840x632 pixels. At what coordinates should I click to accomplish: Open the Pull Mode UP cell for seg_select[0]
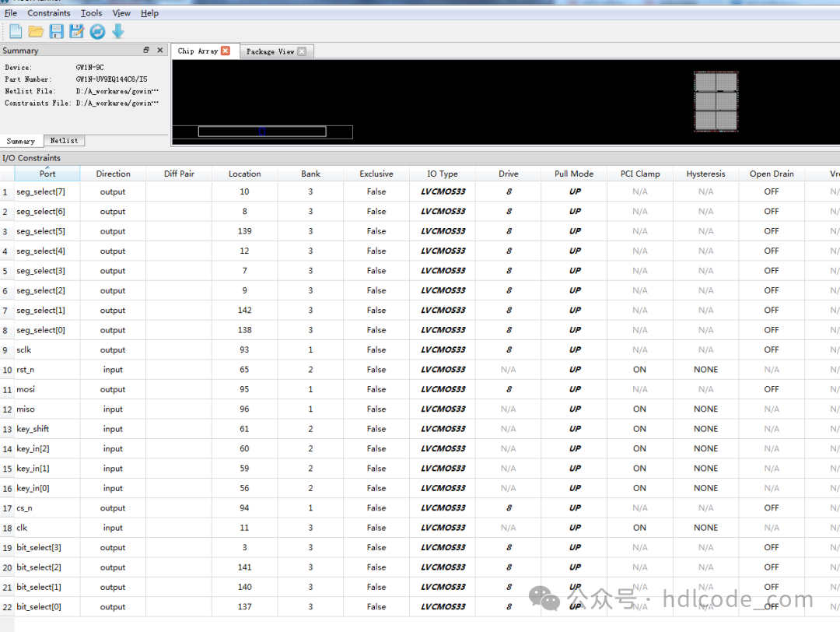574,330
